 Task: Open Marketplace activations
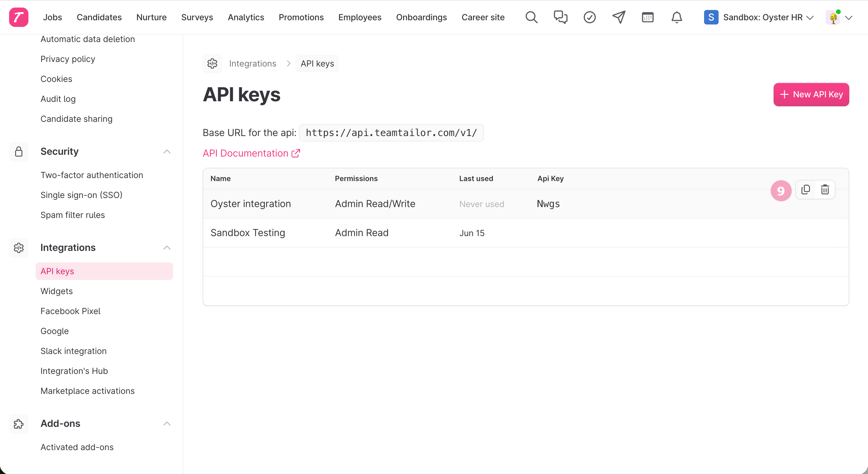[x=87, y=391]
